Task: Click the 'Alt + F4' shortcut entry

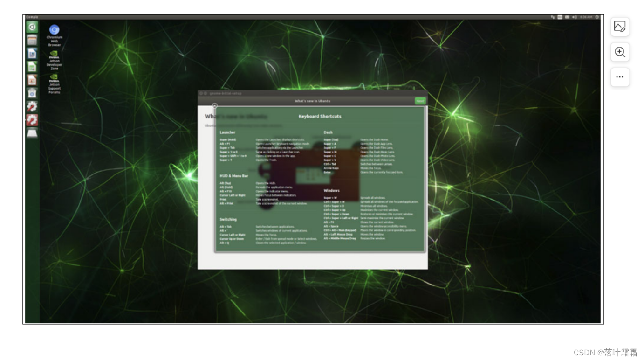Action: [x=329, y=222]
